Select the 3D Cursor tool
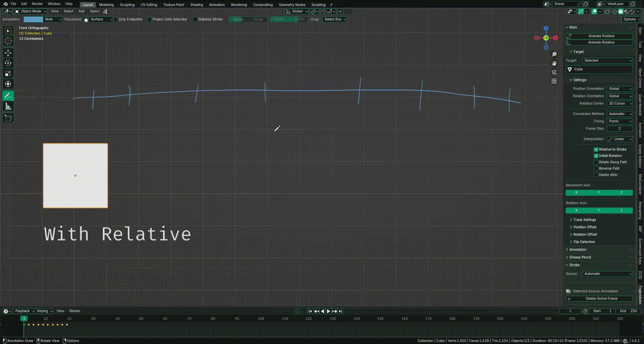 [8, 41]
